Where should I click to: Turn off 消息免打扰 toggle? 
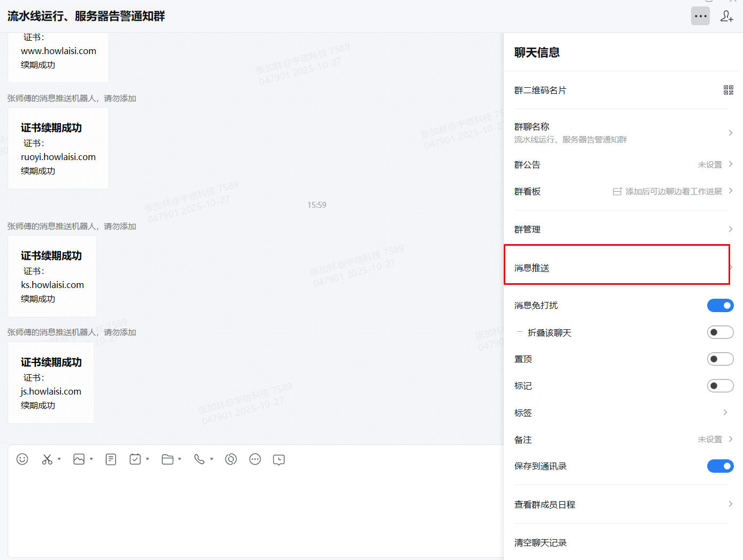click(x=720, y=305)
